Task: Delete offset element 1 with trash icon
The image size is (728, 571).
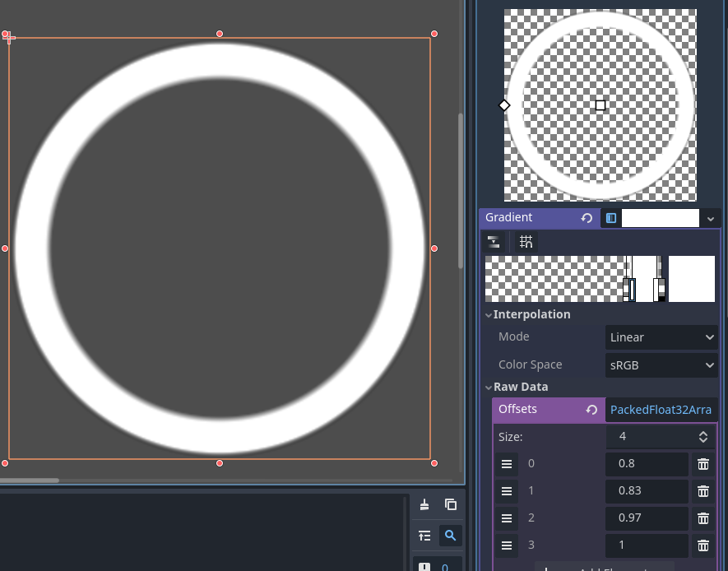Action: pos(703,490)
